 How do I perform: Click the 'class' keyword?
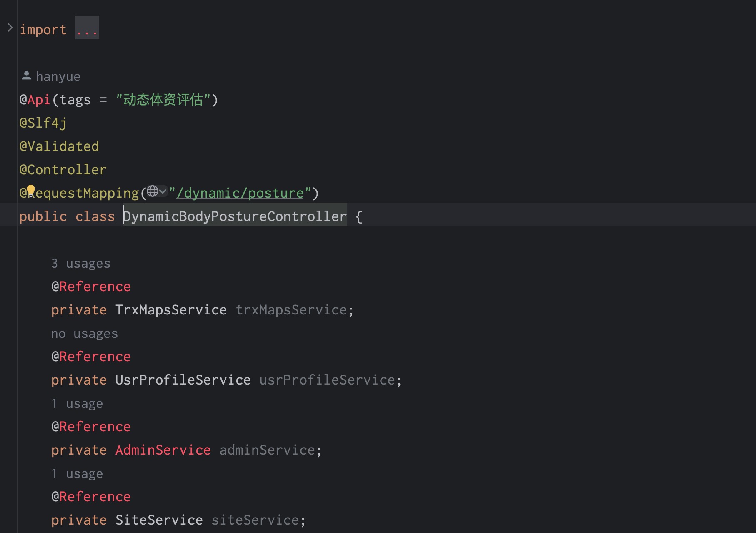pos(95,216)
